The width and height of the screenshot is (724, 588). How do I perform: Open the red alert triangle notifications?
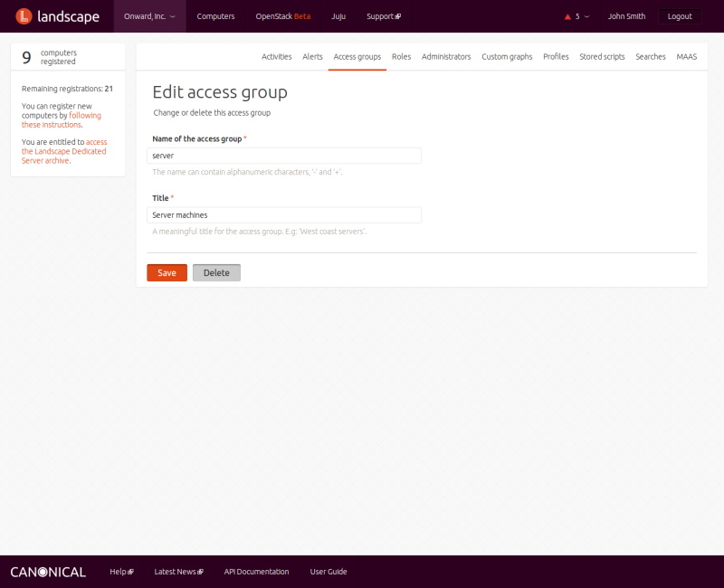567,16
